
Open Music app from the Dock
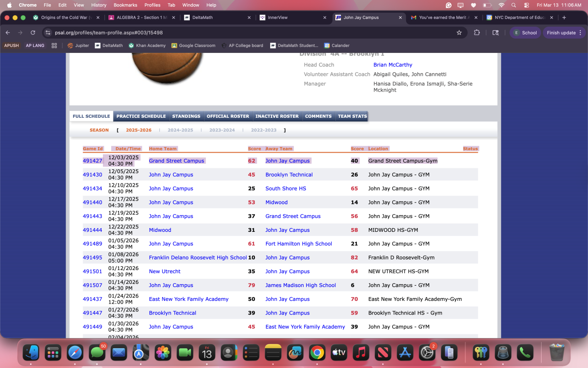tap(361, 353)
